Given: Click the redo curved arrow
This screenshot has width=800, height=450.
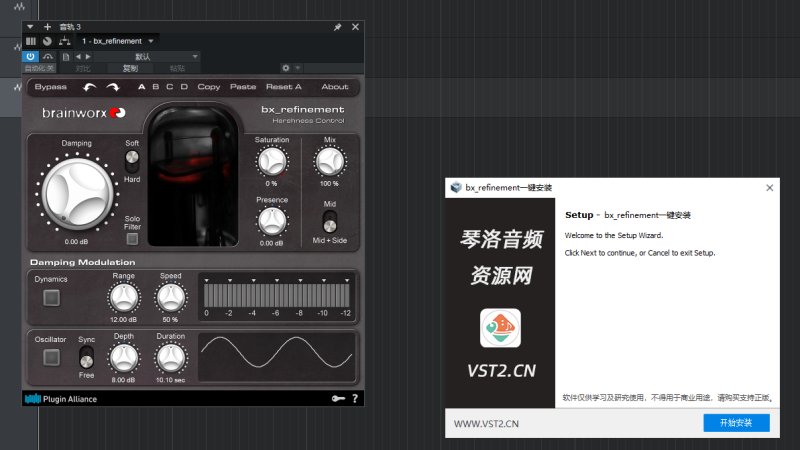Looking at the screenshot, I should [113, 87].
